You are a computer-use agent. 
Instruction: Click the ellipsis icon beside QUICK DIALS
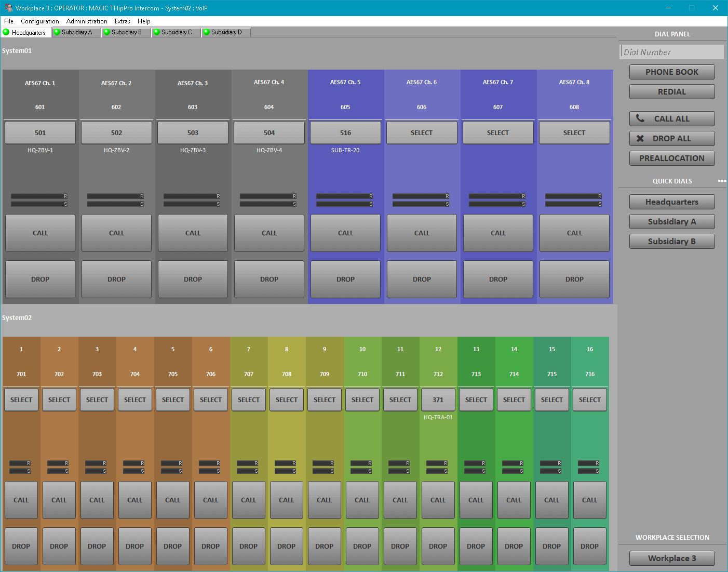[722, 181]
